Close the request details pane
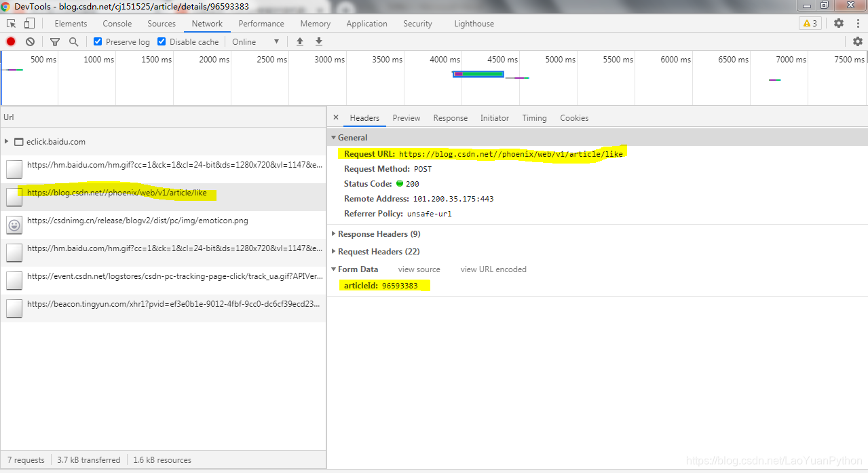 click(x=335, y=117)
